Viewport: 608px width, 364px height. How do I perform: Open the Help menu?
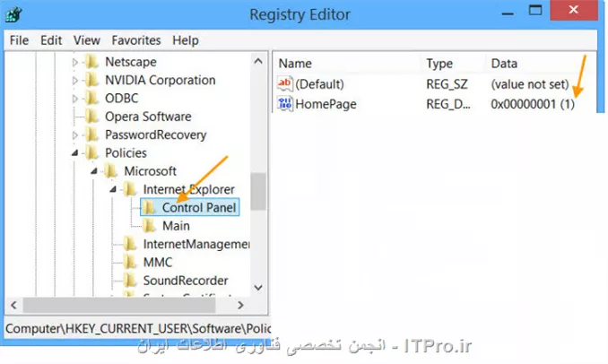coord(186,40)
